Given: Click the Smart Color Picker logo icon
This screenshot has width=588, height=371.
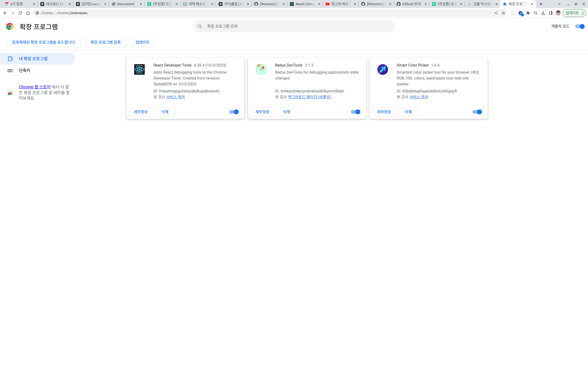Looking at the screenshot, I should click(383, 70).
